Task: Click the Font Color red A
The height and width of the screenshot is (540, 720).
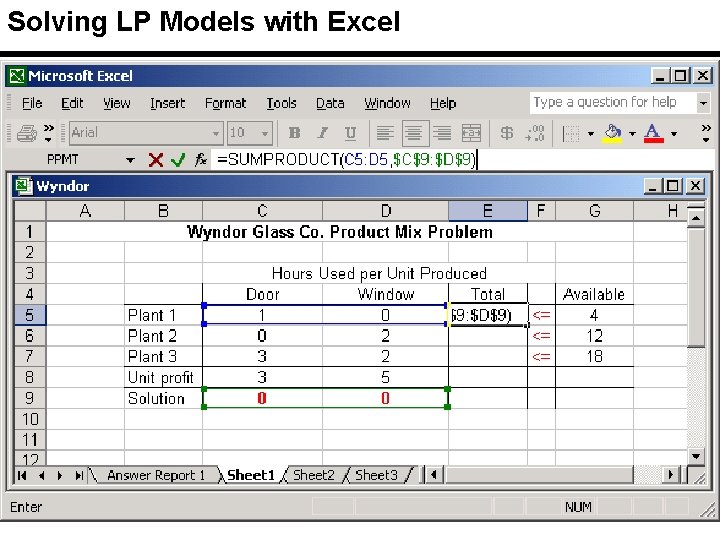Action: click(x=653, y=134)
